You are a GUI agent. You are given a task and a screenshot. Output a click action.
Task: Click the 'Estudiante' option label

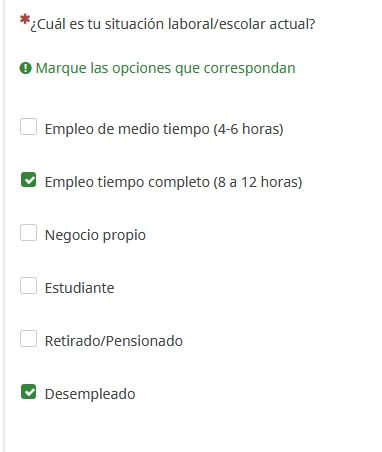[x=79, y=288]
